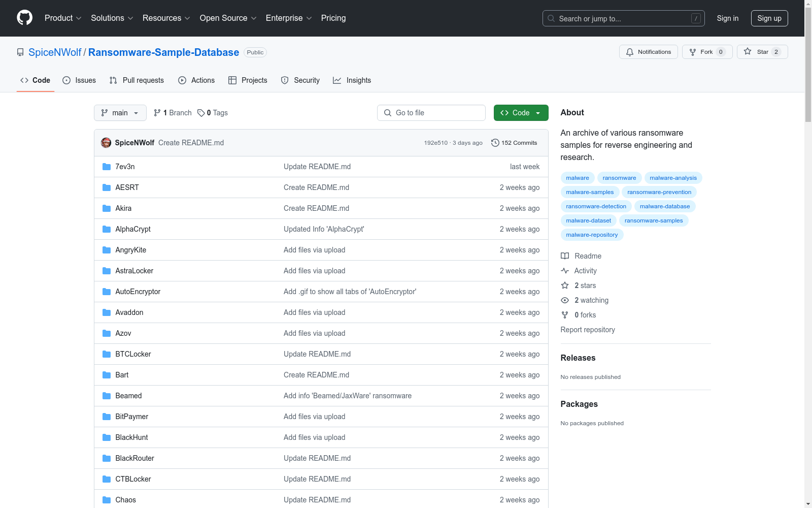This screenshot has height=508, width=812.
Task: Click the BlackHunt folder icon
Action: tap(107, 437)
